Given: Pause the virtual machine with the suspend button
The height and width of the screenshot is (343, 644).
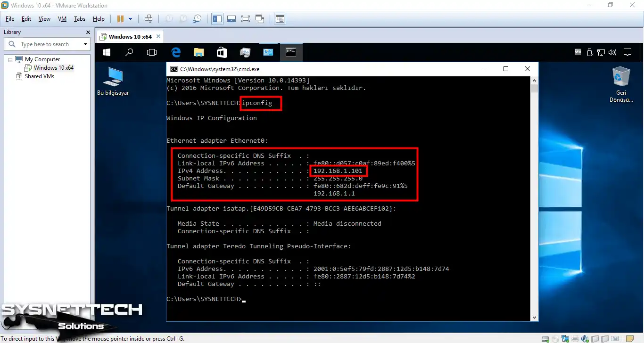Looking at the screenshot, I should click(120, 19).
